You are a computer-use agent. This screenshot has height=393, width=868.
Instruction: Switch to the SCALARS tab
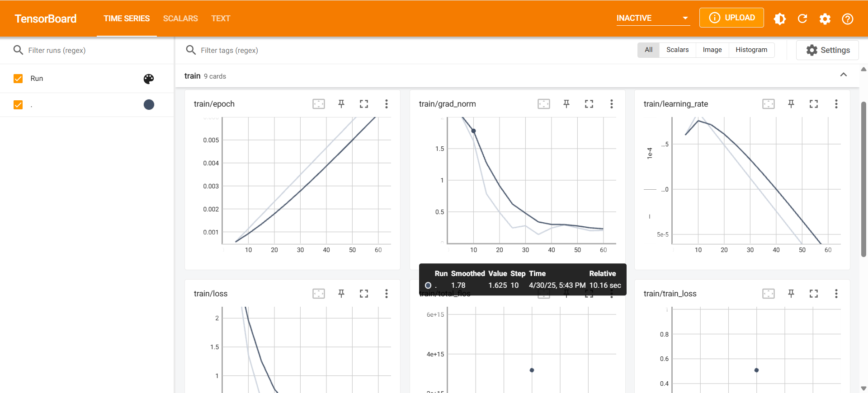coord(180,19)
